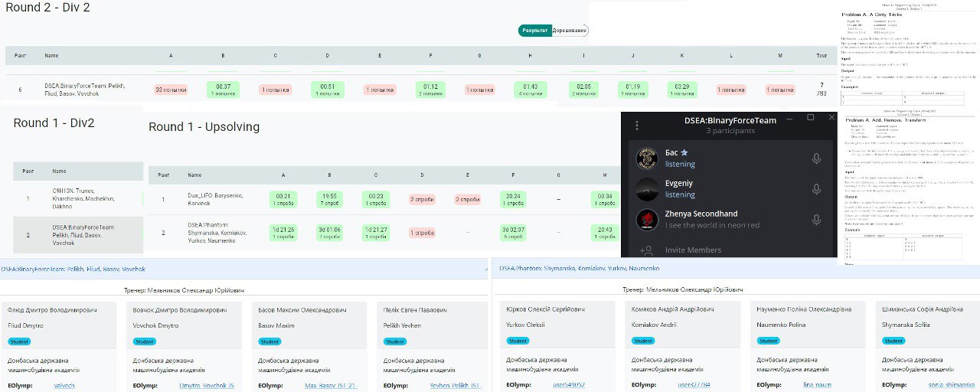Screen dimensions: 980x392
Task: Open the Problem A. A Dirty Tricks statement thumbnail
Action: point(910,55)
